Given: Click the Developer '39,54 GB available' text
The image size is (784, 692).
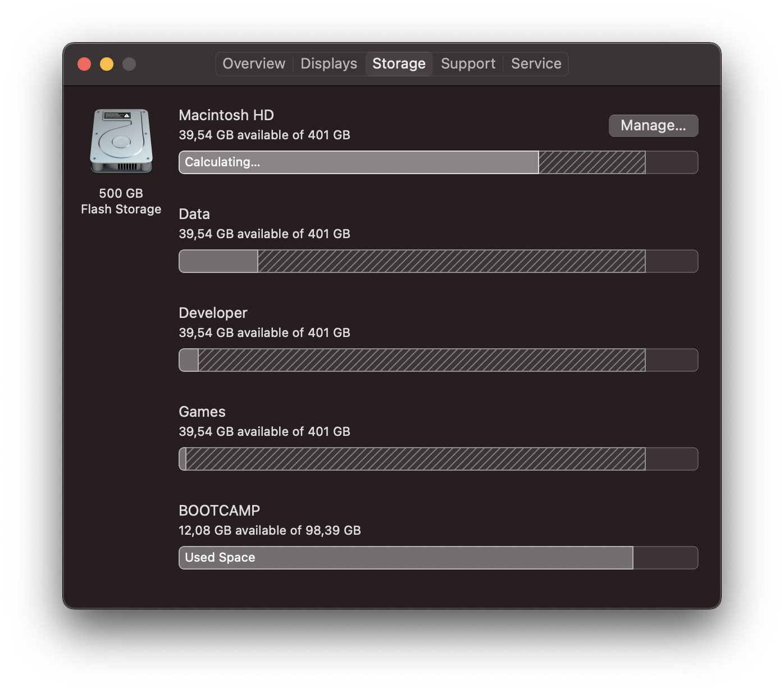Looking at the screenshot, I should [265, 333].
